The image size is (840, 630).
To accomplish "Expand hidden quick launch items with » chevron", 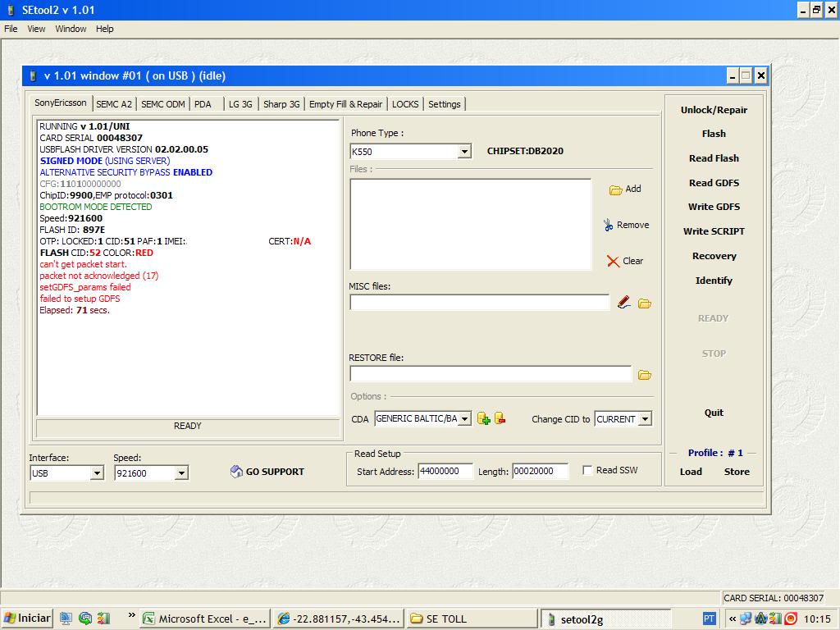I will (x=132, y=615).
